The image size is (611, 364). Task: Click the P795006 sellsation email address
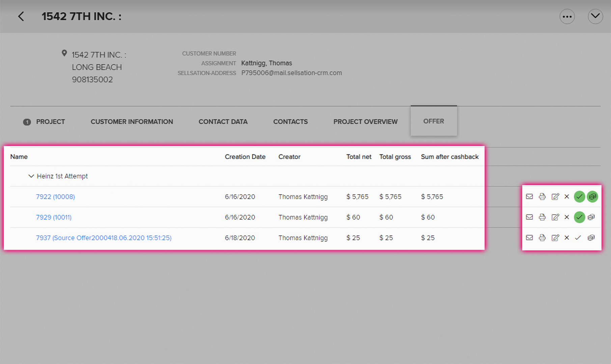point(291,73)
